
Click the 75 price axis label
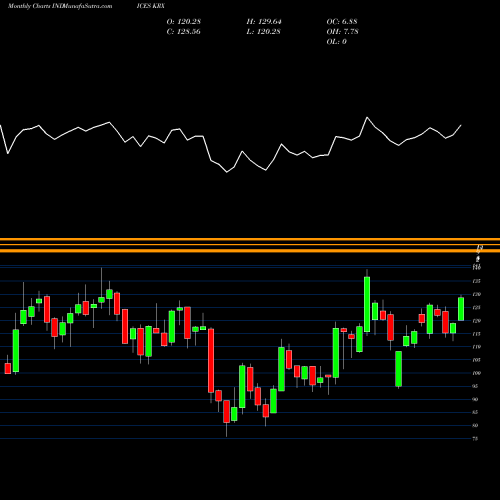pyautogui.click(x=476, y=439)
